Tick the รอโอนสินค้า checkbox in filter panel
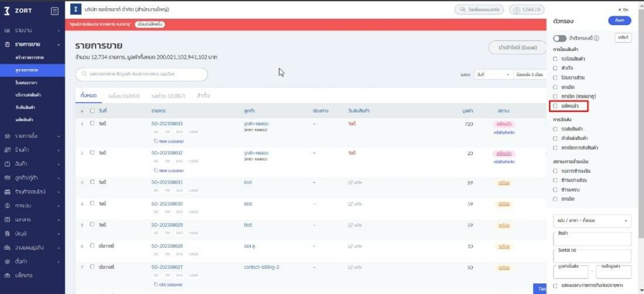Screen dimensions: 644x294 point(555,58)
